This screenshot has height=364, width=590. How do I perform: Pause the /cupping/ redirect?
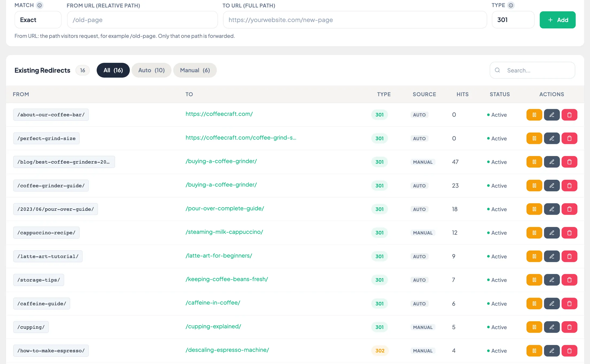click(534, 327)
